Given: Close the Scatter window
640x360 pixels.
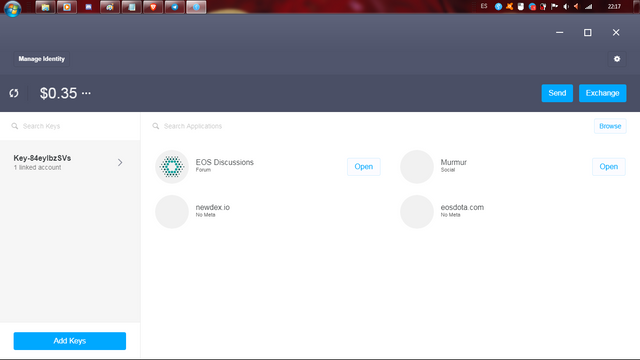Looking at the screenshot, I should 616,32.
